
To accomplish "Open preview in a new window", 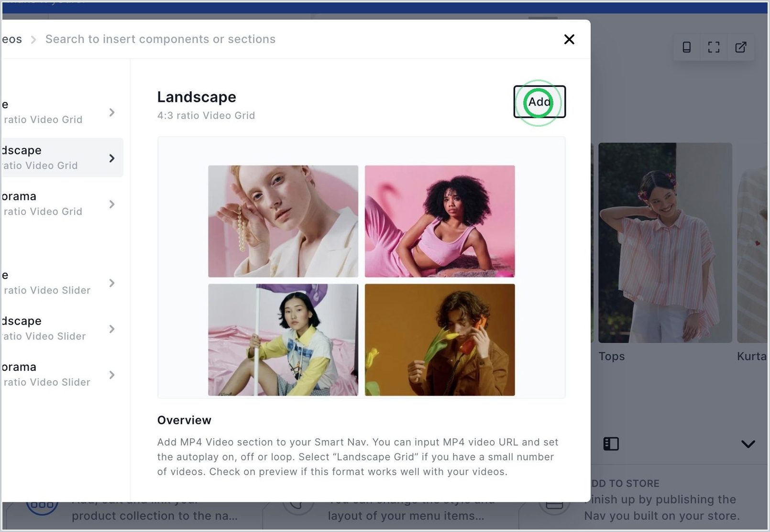I will (x=741, y=47).
